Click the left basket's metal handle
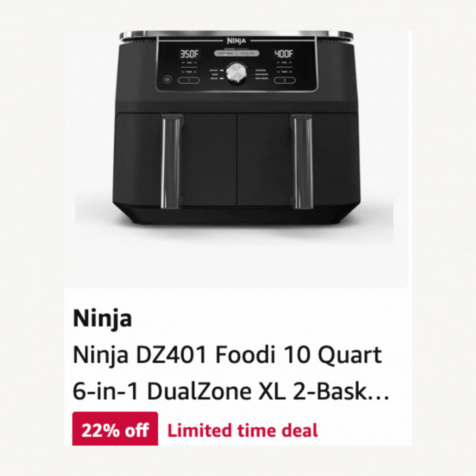Screen dimensions: 476x476 (172, 161)
